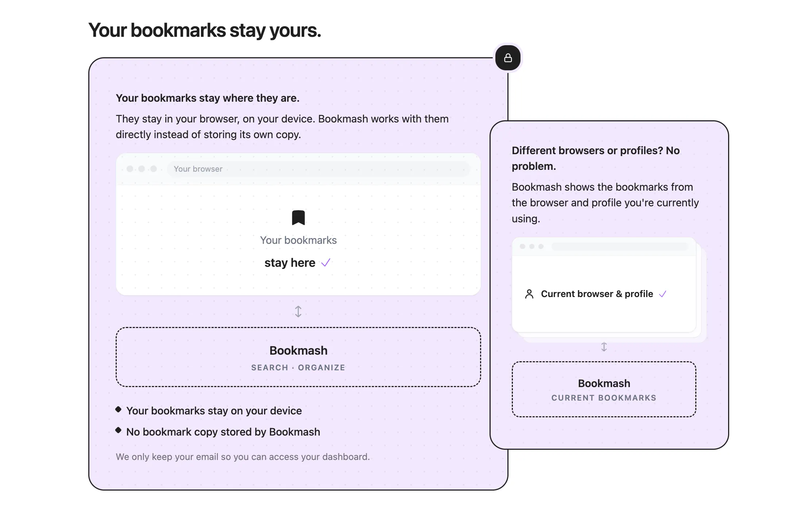Click the black lock icon badge
The image size is (812, 511).
click(x=508, y=58)
